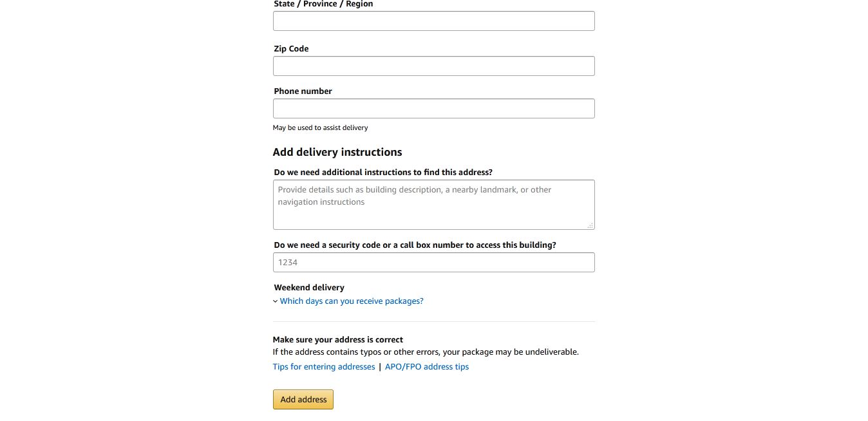868x421 pixels.
Task: Click the "State / Province / Region" label
Action: (323, 4)
